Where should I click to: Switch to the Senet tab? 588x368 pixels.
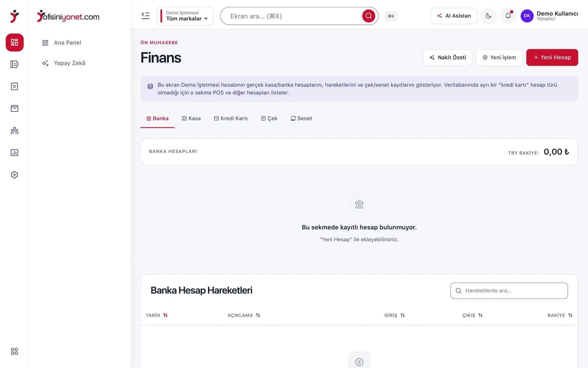tap(301, 118)
